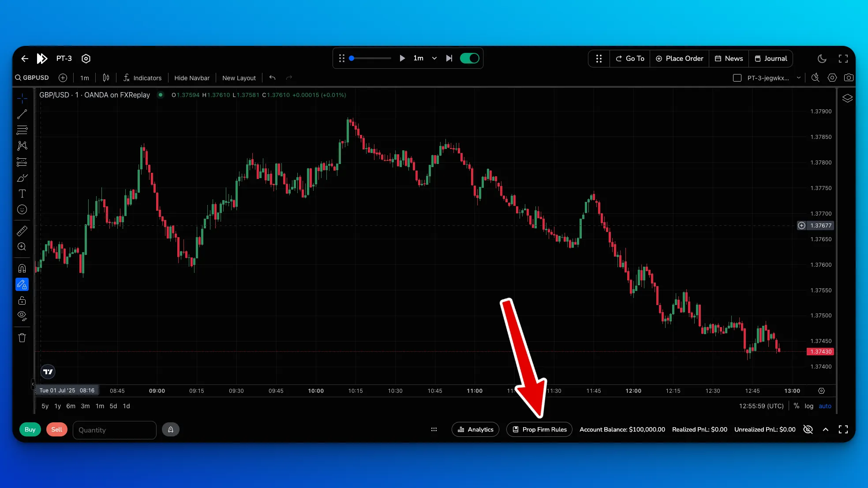
Task: Toggle the green replay switch
Action: (469, 58)
